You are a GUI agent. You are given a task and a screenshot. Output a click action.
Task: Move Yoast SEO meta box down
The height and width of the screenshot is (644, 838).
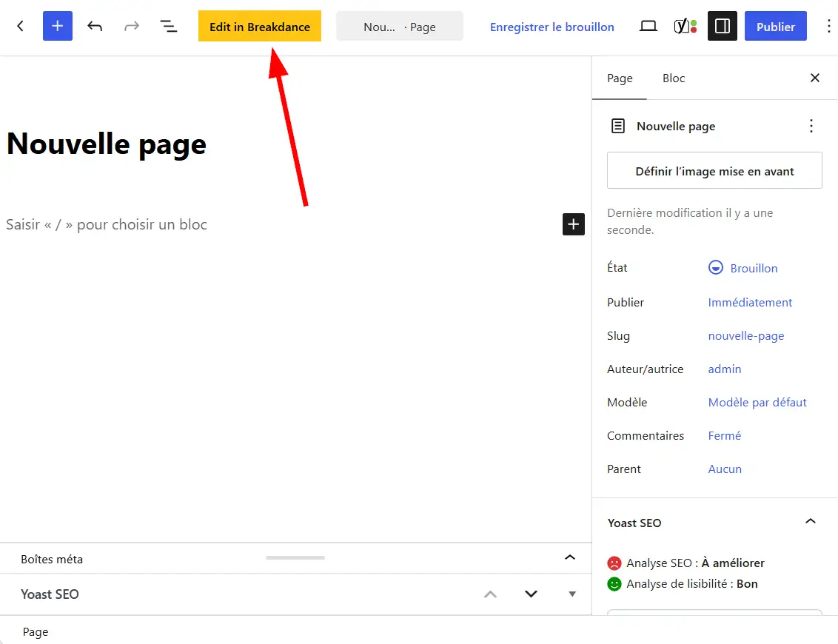pyautogui.click(x=531, y=594)
